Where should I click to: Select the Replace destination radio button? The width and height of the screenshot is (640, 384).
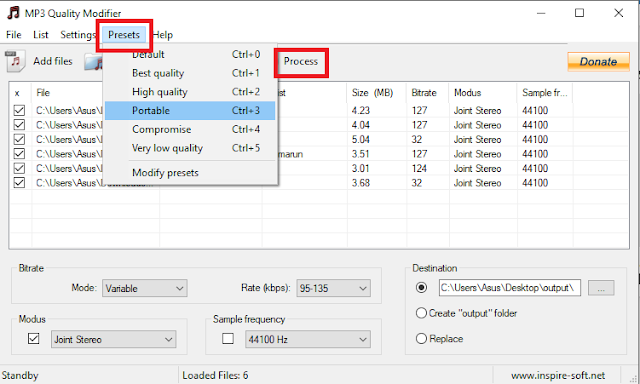pos(421,339)
